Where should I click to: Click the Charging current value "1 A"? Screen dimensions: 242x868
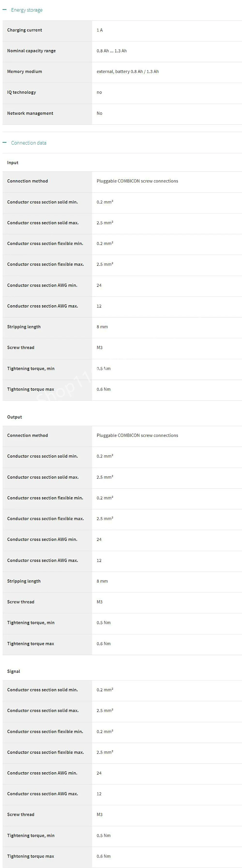tap(99, 30)
